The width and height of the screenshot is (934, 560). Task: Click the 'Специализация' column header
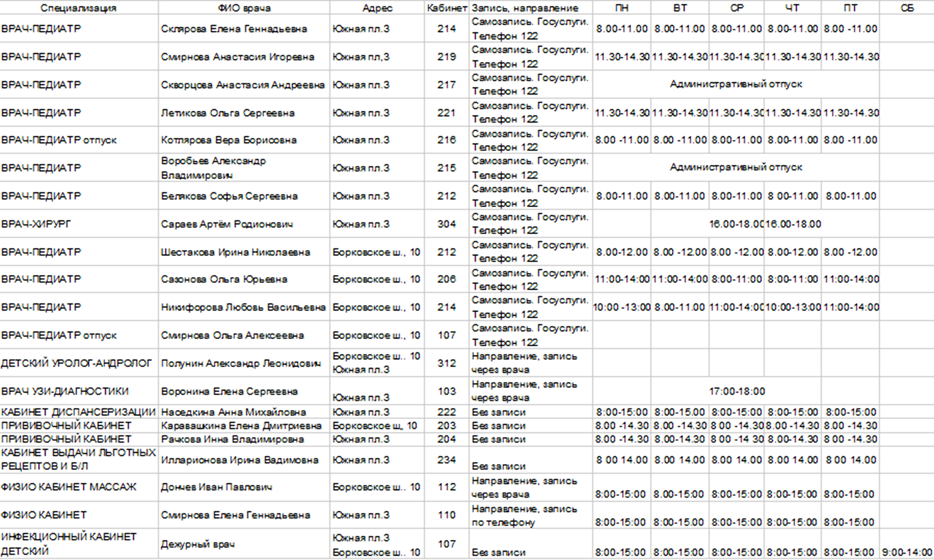79,8
